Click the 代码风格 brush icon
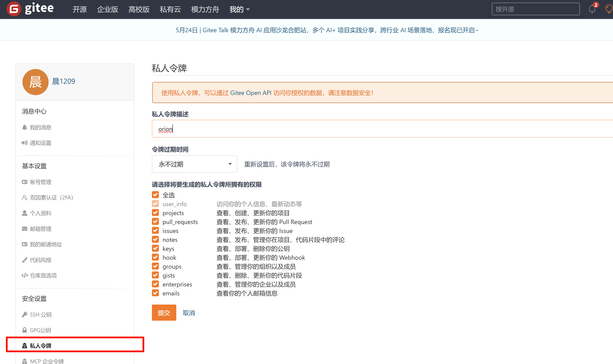Viewport: 613px width, 364px height. click(25, 260)
